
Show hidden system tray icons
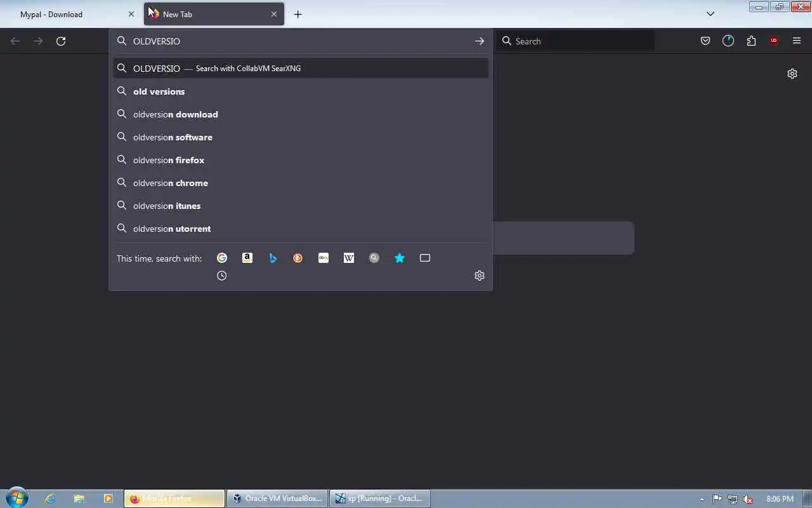point(702,499)
